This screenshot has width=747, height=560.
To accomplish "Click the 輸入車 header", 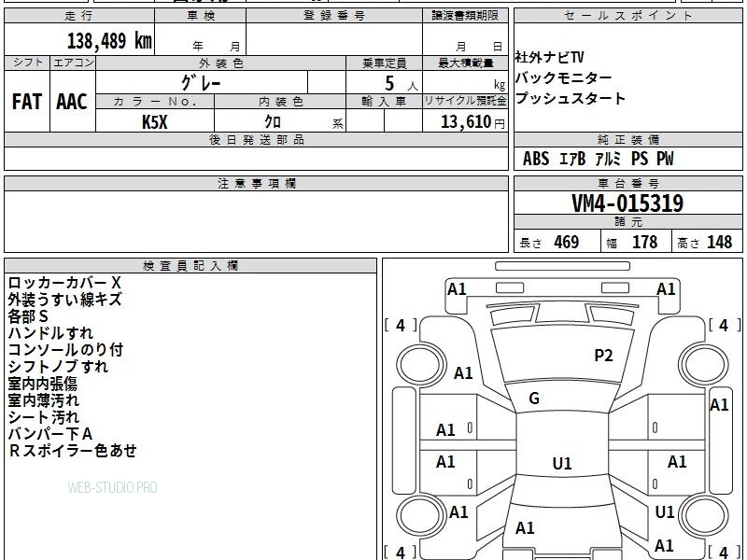I will click(384, 102).
